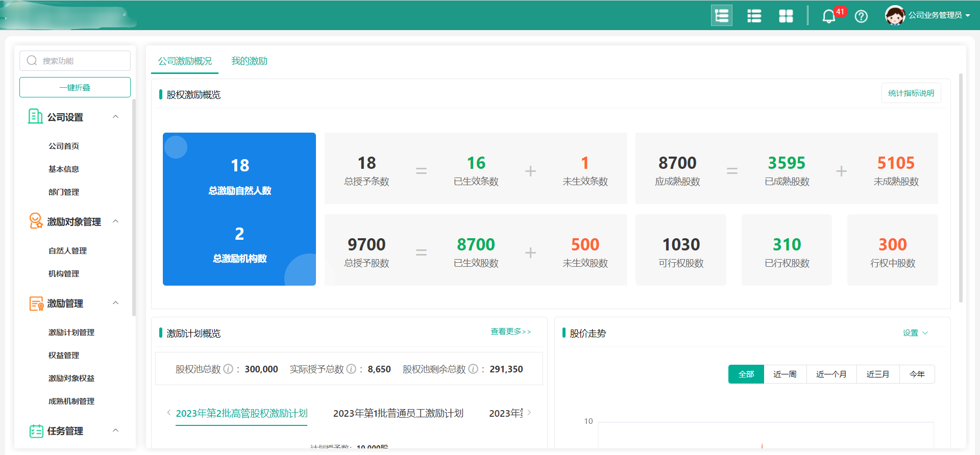Switch to the plain list layout icon
The height and width of the screenshot is (455, 980).
coord(754,16)
